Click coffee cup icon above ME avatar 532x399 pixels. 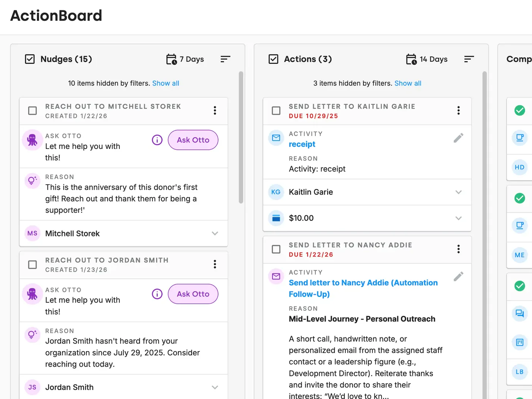point(519,226)
